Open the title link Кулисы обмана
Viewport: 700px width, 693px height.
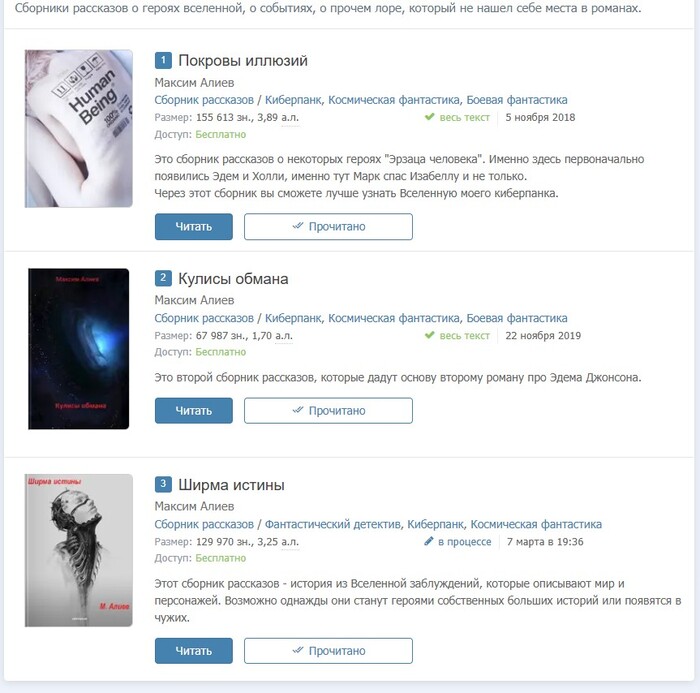pyautogui.click(x=233, y=279)
